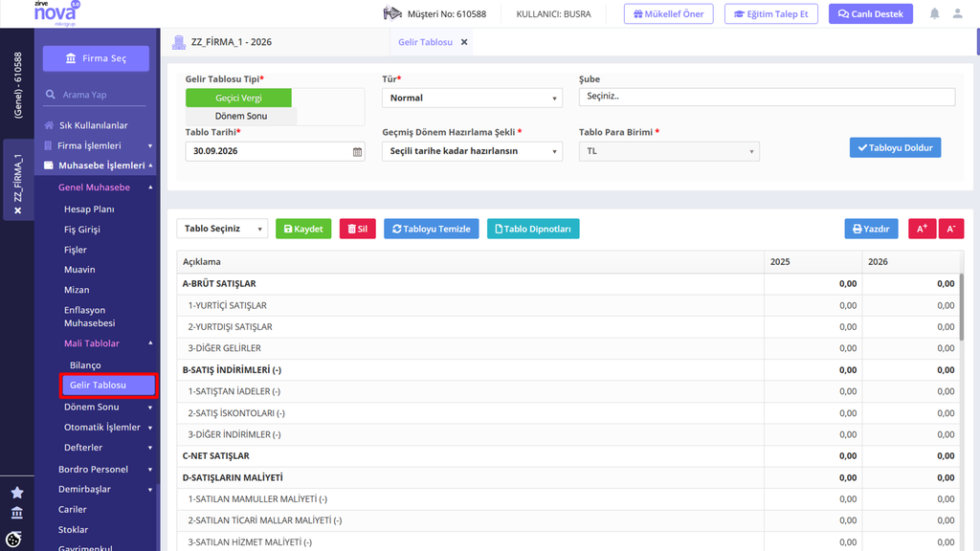Click the Firma Seç button
The height and width of the screenshot is (551, 980).
(96, 58)
